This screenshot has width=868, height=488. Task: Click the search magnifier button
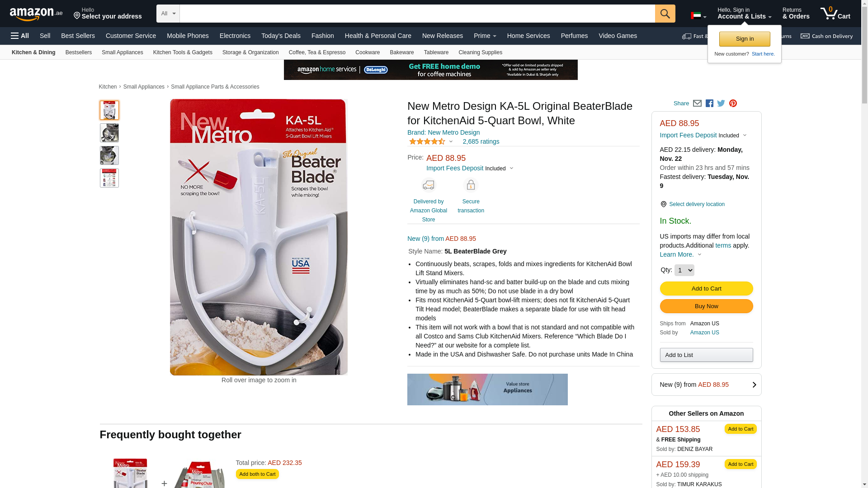(x=665, y=14)
